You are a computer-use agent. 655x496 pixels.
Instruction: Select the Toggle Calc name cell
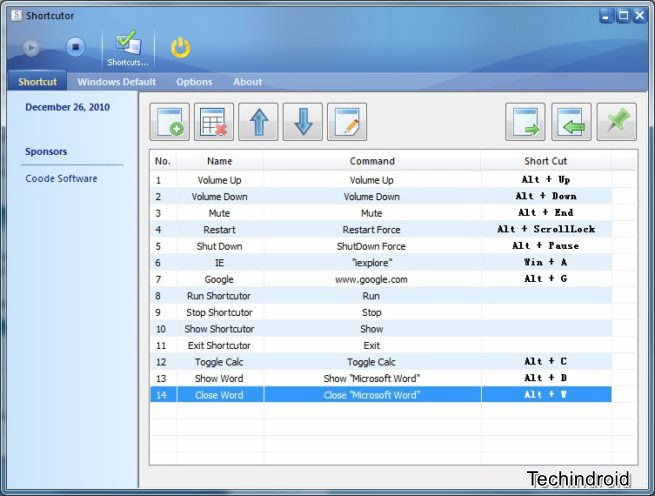pyautogui.click(x=220, y=362)
